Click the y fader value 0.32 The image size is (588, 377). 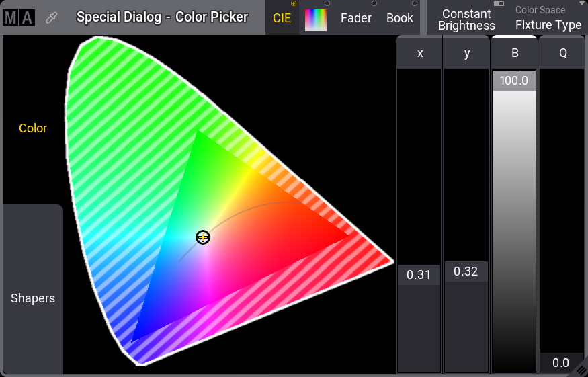[466, 271]
